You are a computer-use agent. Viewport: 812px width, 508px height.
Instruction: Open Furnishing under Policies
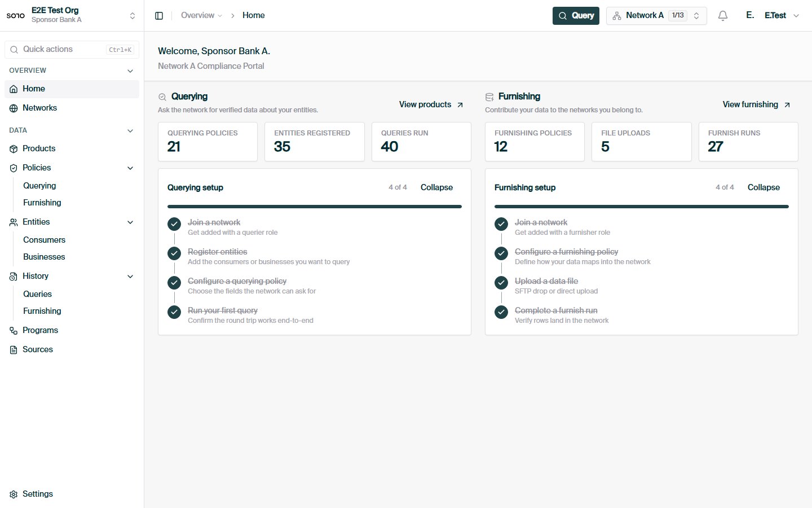pos(42,203)
